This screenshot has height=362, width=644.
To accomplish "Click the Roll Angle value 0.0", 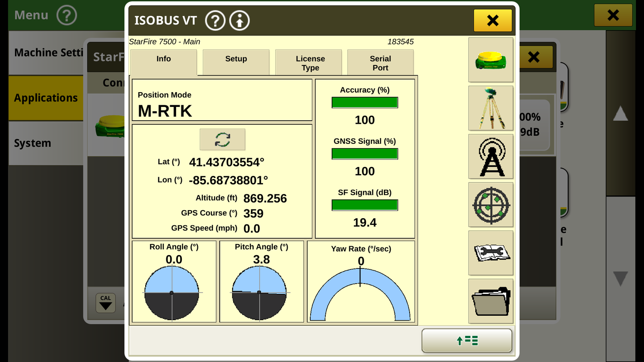I will pyautogui.click(x=174, y=260).
